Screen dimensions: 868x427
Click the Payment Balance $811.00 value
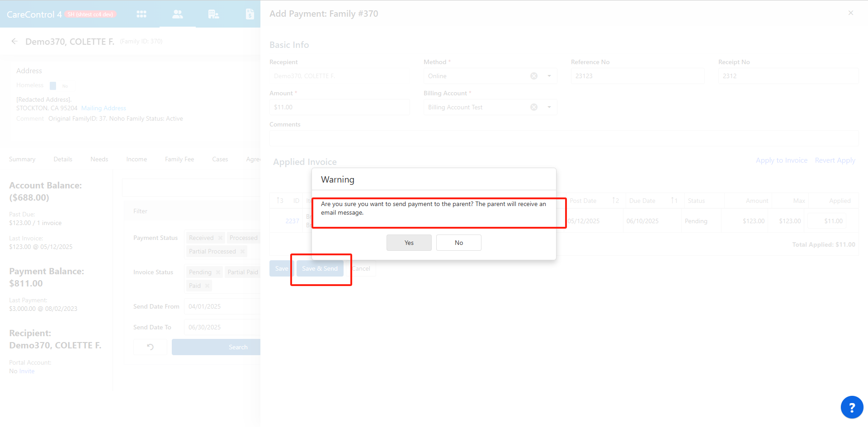pos(26,283)
